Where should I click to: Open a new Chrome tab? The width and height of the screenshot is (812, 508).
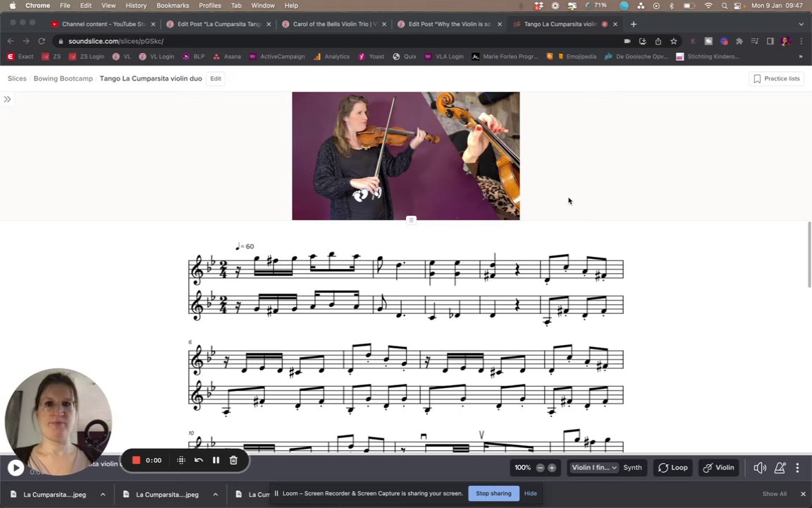click(634, 24)
